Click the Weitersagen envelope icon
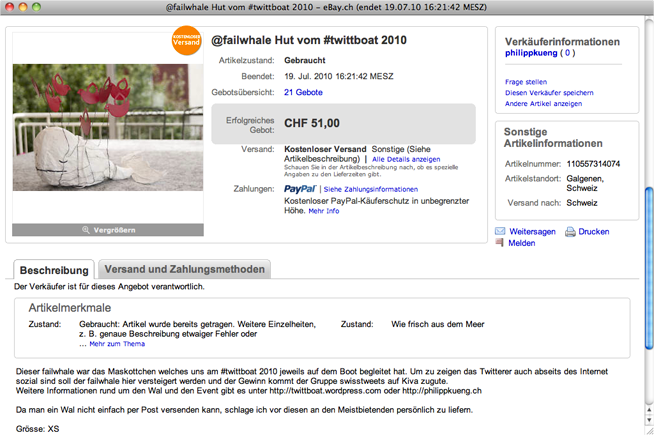 [501, 231]
